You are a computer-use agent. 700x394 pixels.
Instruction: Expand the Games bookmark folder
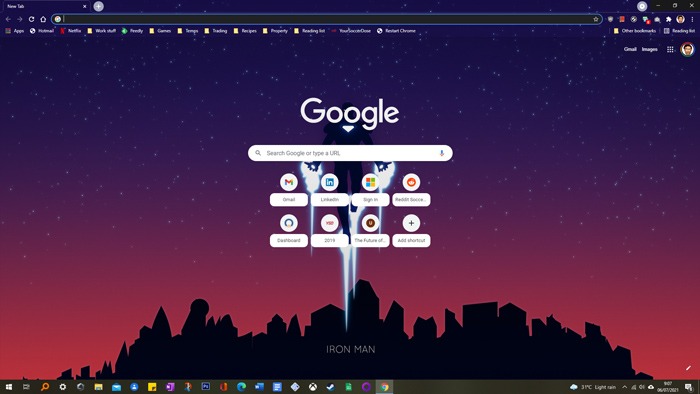pyautogui.click(x=160, y=31)
